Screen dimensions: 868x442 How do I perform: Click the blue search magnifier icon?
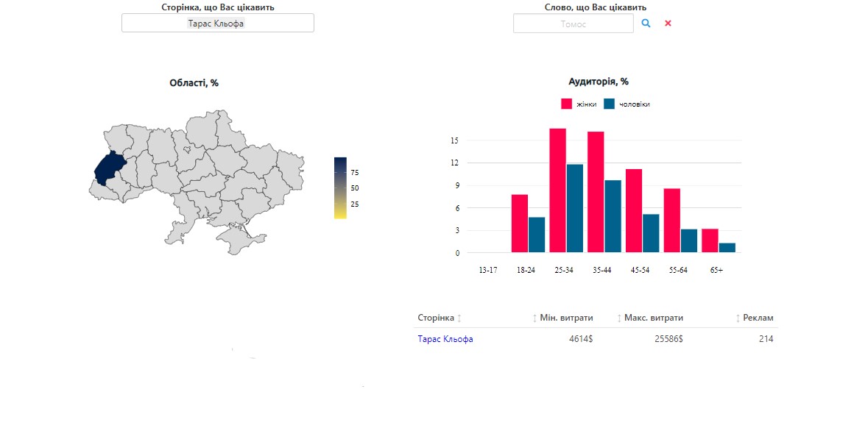(646, 24)
